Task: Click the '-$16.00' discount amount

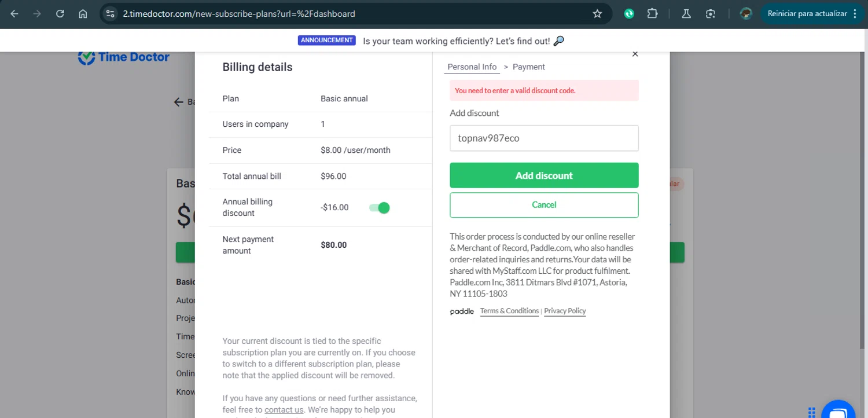Action: click(x=334, y=208)
